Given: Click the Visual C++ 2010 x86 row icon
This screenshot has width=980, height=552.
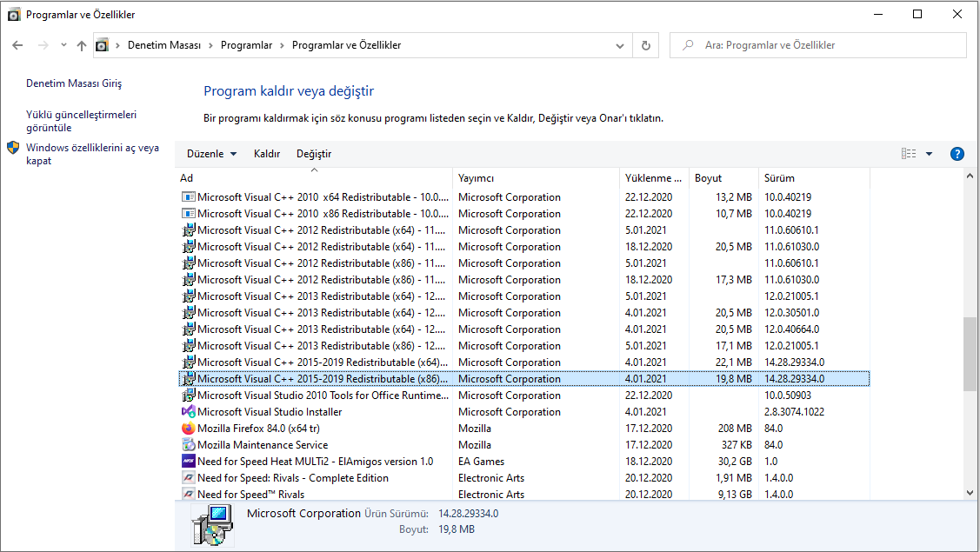Looking at the screenshot, I should tap(188, 213).
